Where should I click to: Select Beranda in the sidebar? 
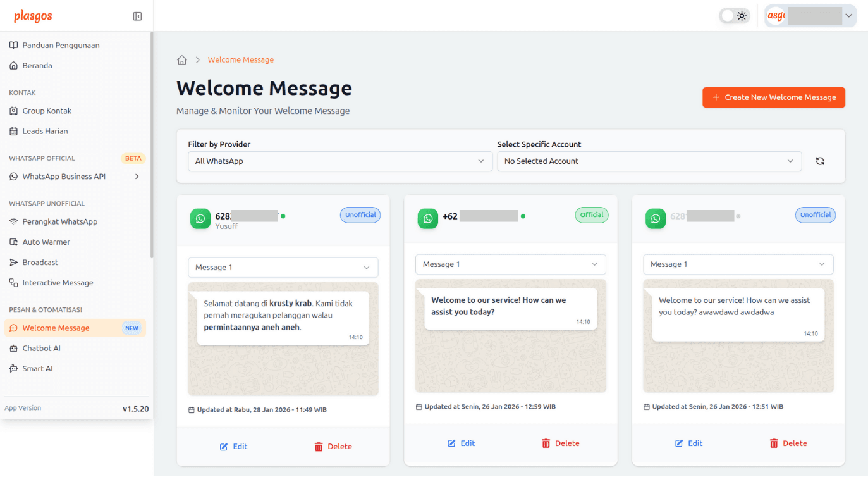39,65
